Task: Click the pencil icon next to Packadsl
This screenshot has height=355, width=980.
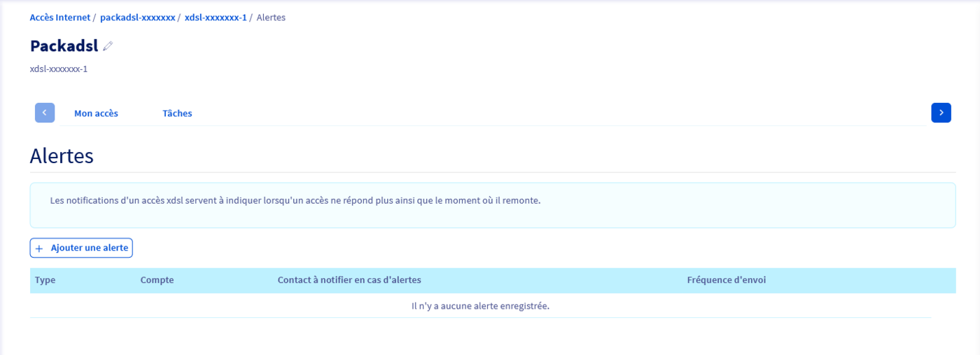Action: pyautogui.click(x=108, y=46)
